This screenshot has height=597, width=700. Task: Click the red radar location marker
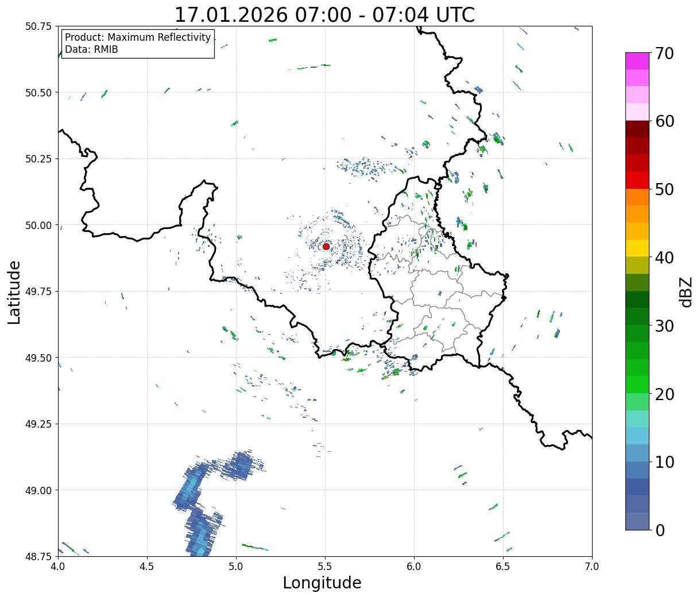(x=326, y=246)
